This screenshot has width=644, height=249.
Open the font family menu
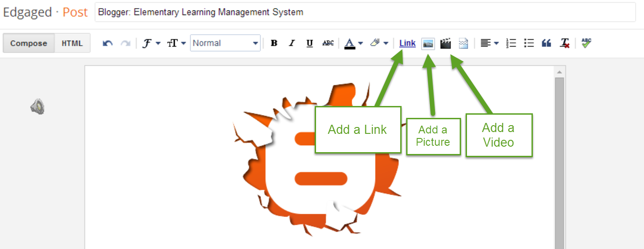151,43
